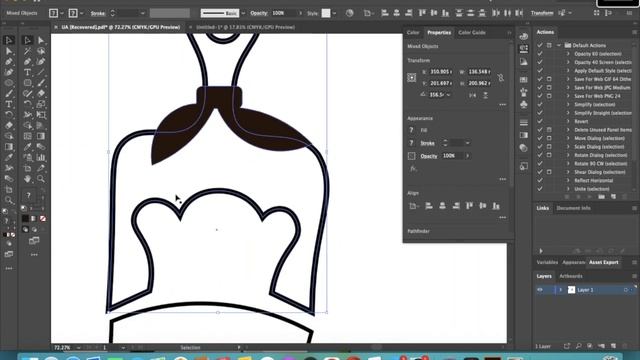Expand the Rotate 90 CW (selection) action
The height and width of the screenshot is (360, 640).
tap(568, 164)
